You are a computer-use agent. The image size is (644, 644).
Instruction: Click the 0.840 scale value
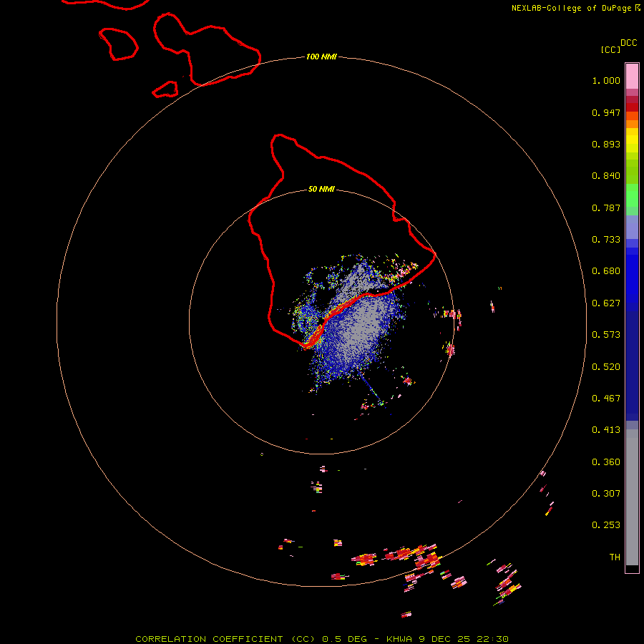pos(606,176)
